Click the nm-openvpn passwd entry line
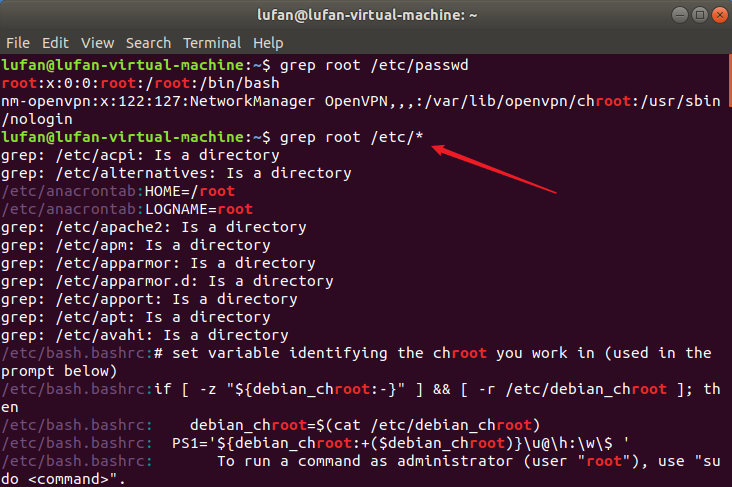Screen dimensions: 732x487 pos(361,110)
